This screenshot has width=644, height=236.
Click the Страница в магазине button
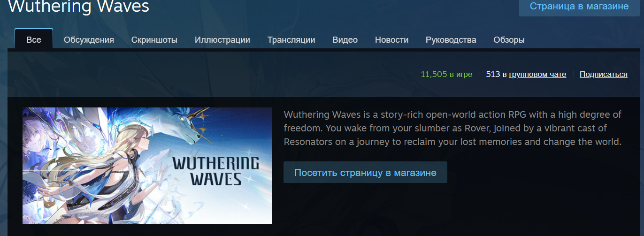click(579, 7)
